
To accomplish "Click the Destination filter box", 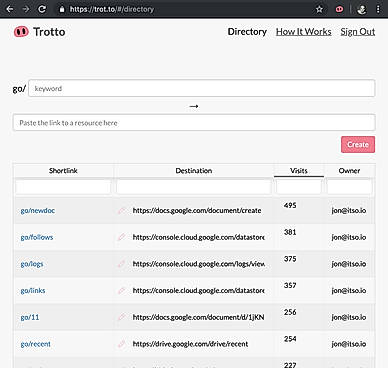I will [194, 187].
